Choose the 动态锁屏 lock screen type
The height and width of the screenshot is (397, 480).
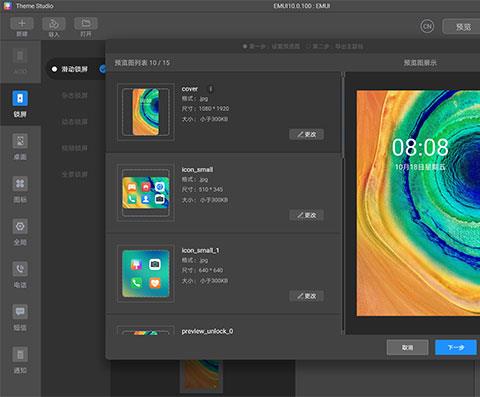75,122
